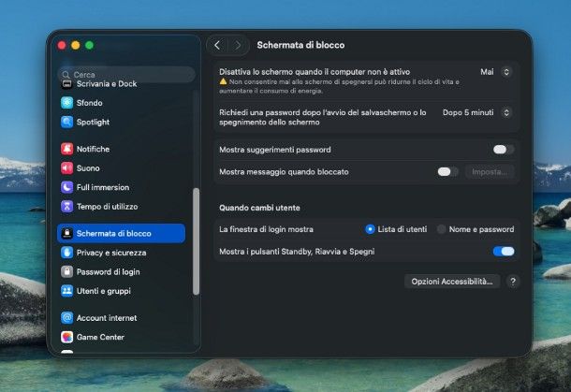The image size is (571, 392).
Task: Click the disabled Imposta button
Action: click(490, 172)
